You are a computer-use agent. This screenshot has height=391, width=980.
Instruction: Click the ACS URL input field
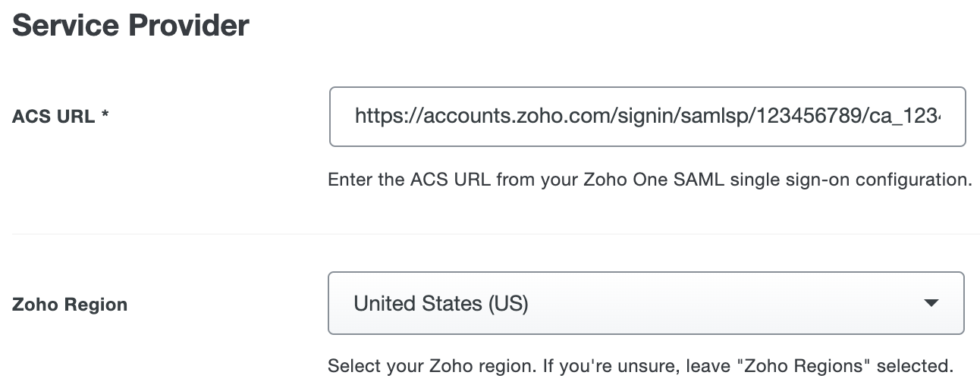(647, 116)
